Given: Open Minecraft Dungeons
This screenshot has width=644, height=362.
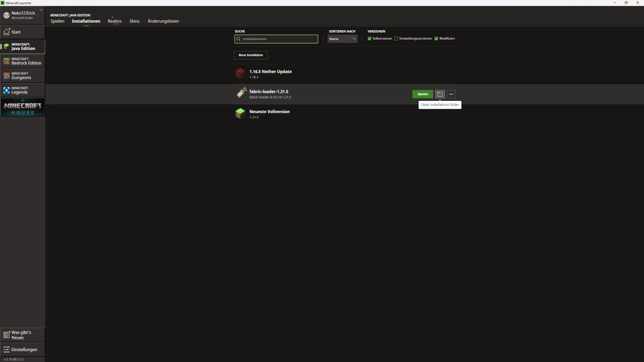Looking at the screenshot, I should coord(23,75).
